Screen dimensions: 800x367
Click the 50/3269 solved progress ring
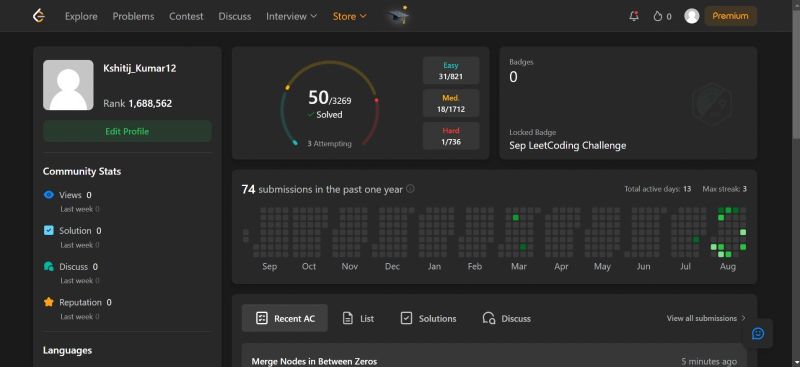(x=330, y=104)
